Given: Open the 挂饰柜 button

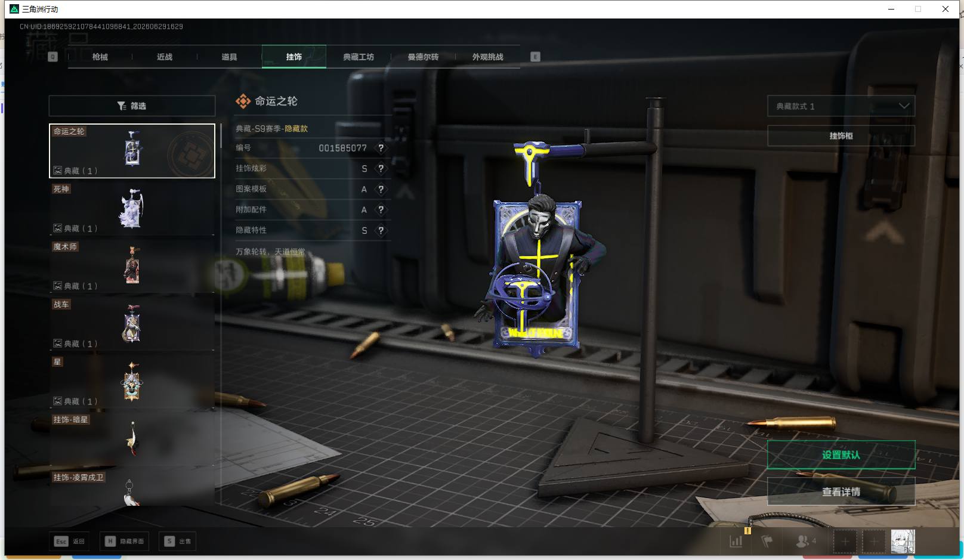Looking at the screenshot, I should click(841, 136).
